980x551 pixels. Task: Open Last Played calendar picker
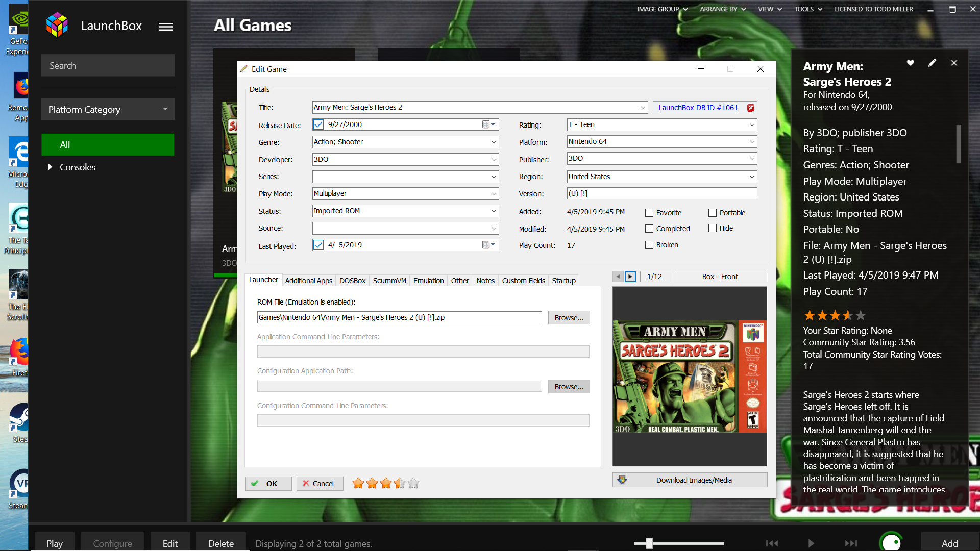point(488,245)
